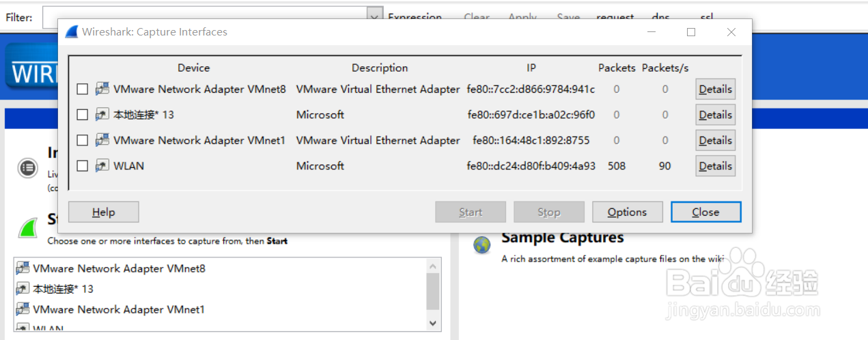Screen dimensions: 868x340
Task: Open the Filter dropdown arrow
Action: click(374, 17)
